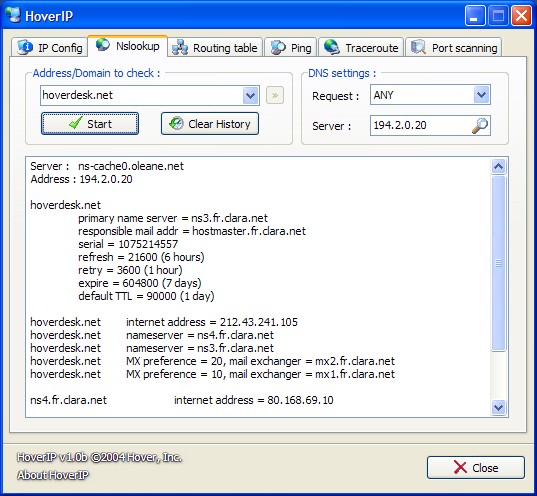The width and height of the screenshot is (537, 496).
Task: Click the Ping tab magnifier icon
Action: tap(278, 47)
